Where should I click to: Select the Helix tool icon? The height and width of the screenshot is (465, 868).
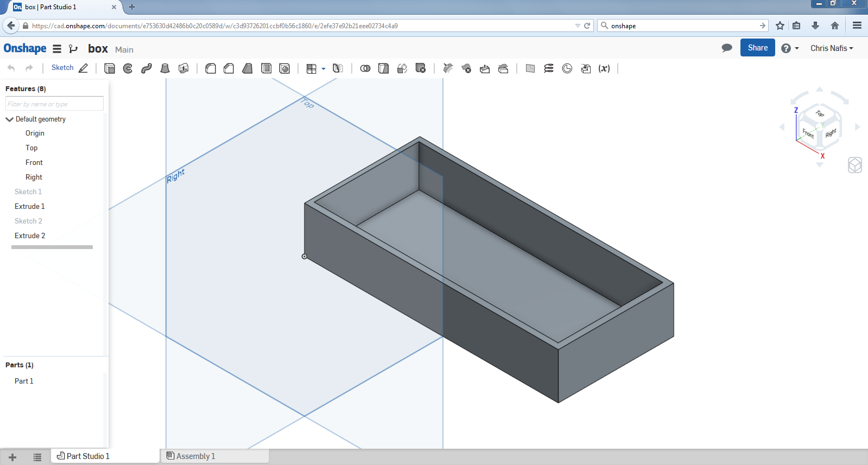pos(549,68)
